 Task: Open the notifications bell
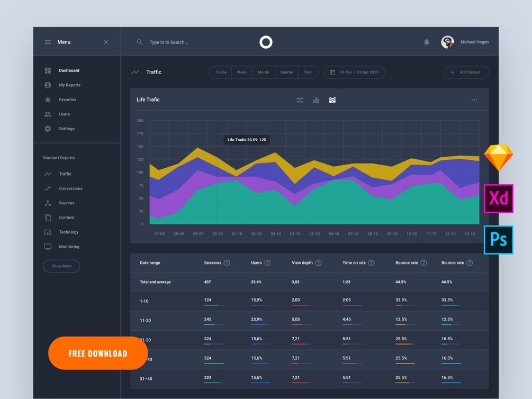(x=427, y=42)
